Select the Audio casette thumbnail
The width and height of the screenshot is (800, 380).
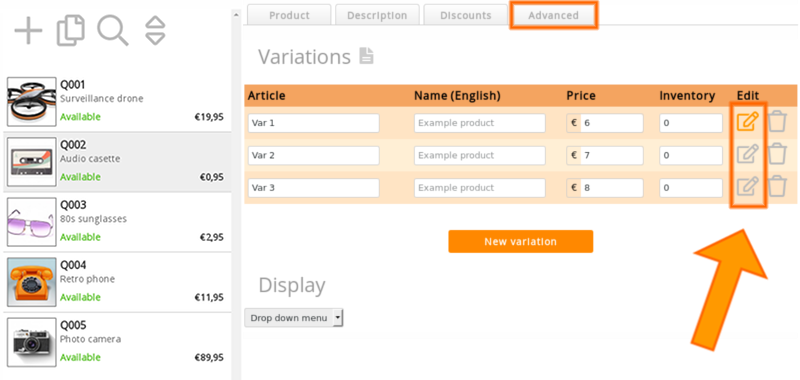[31, 162]
